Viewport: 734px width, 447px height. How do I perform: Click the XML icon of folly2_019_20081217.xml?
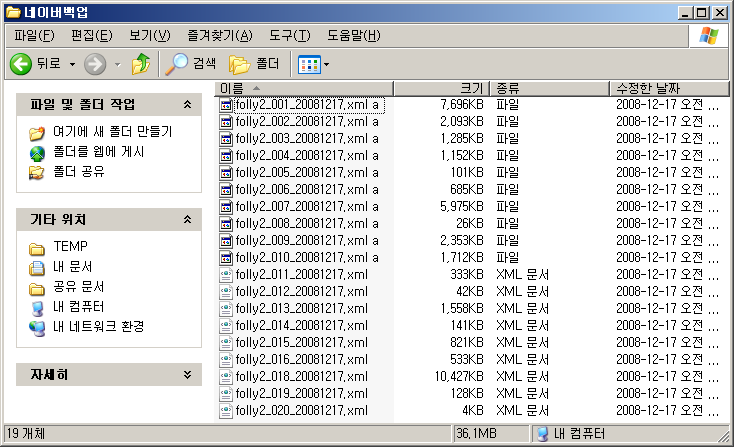[x=226, y=394]
